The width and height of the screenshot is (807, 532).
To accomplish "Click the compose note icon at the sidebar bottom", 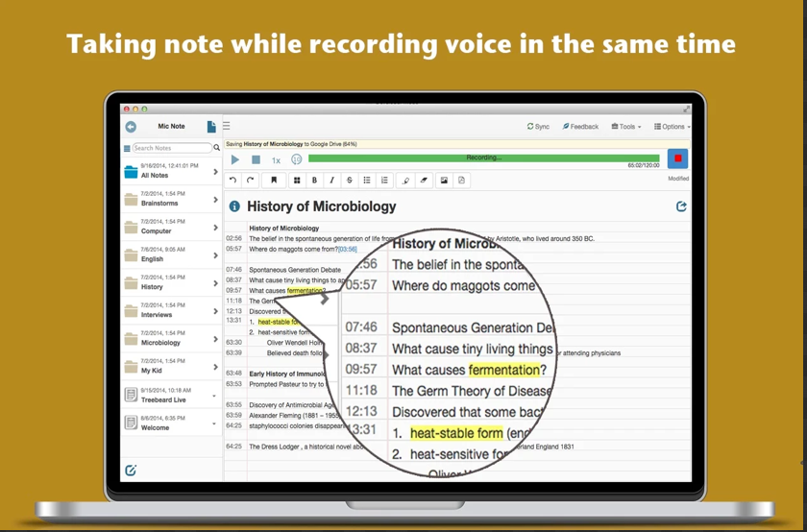I will coord(131,471).
